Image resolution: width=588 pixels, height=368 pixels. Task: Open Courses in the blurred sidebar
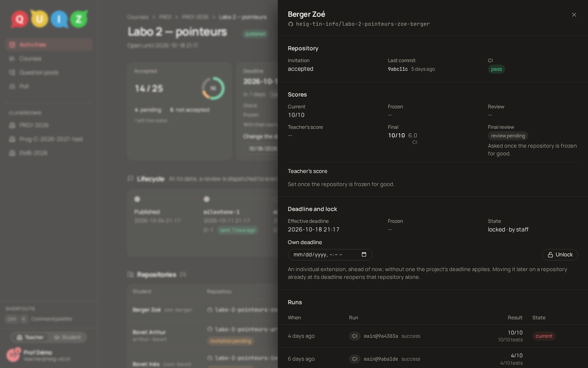(x=49, y=58)
